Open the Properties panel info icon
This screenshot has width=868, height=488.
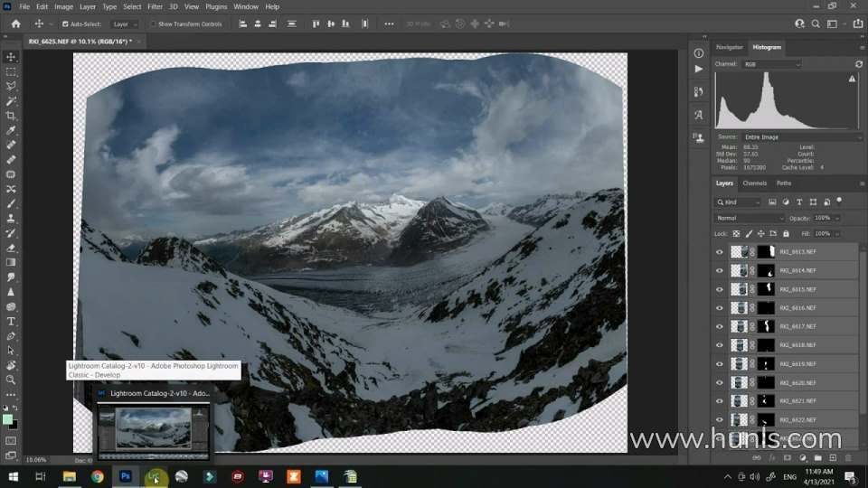(699, 53)
